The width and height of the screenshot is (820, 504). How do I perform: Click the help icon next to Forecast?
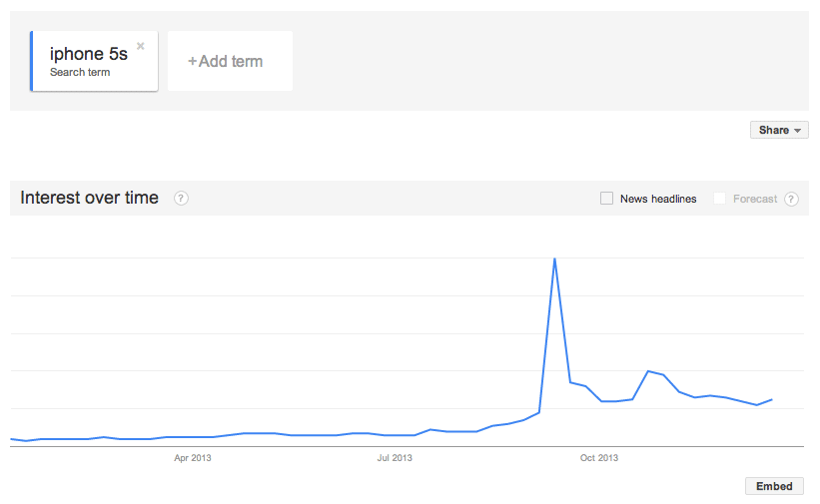[791, 199]
